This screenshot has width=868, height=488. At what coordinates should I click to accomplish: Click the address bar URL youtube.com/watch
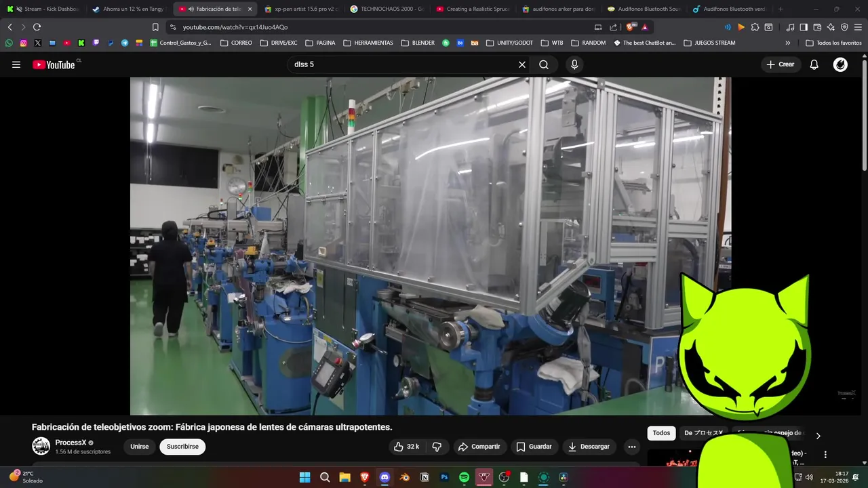(x=235, y=27)
